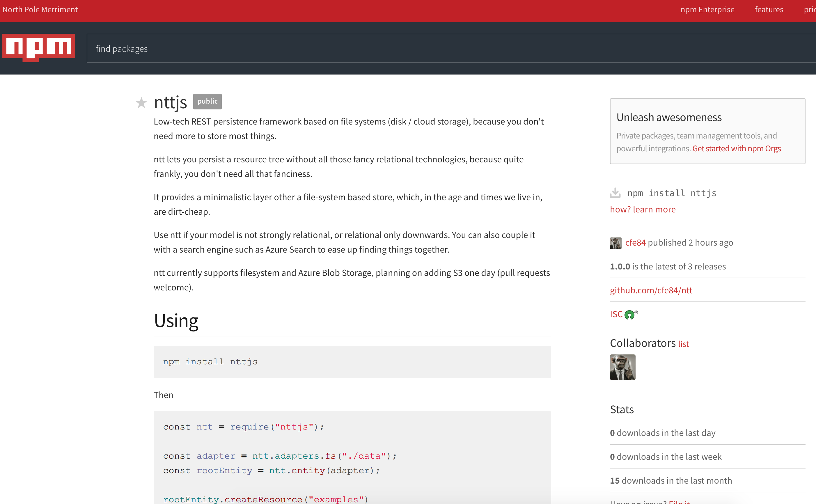
Task: Click the npm logo
Action: point(39,48)
